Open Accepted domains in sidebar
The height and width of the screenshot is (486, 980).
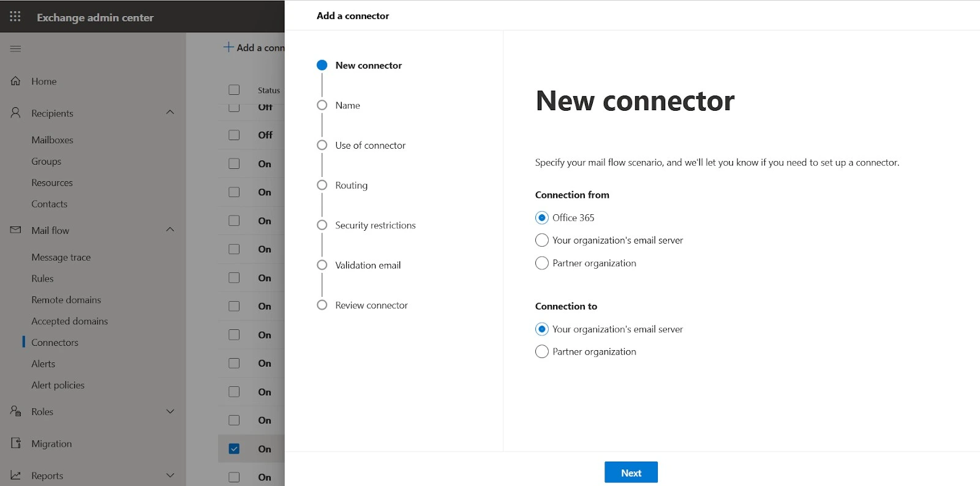click(x=70, y=321)
